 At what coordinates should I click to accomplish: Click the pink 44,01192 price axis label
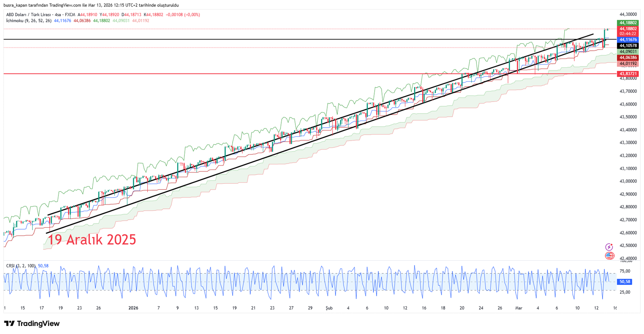[627, 64]
